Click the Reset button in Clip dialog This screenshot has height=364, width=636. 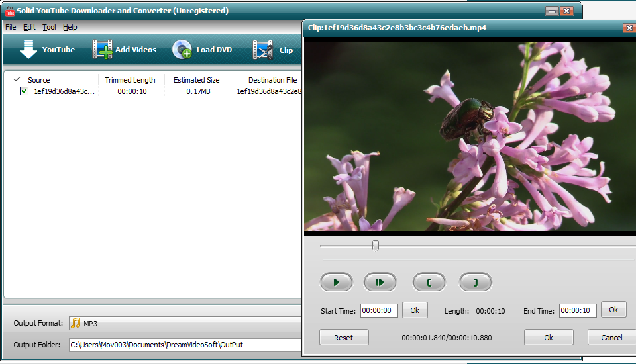[343, 338]
